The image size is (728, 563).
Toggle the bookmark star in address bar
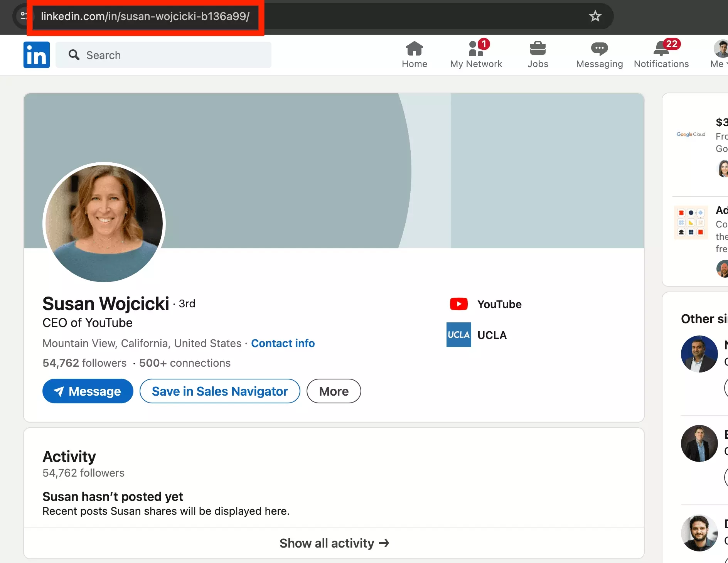point(595,17)
